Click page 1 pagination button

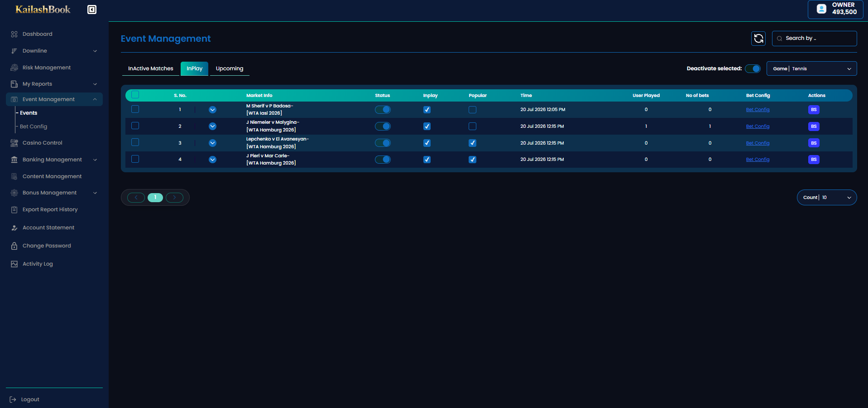pos(155,198)
